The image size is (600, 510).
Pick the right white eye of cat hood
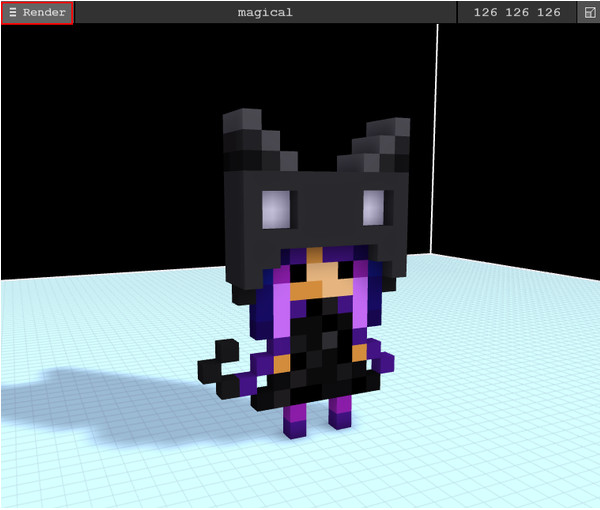pos(373,207)
